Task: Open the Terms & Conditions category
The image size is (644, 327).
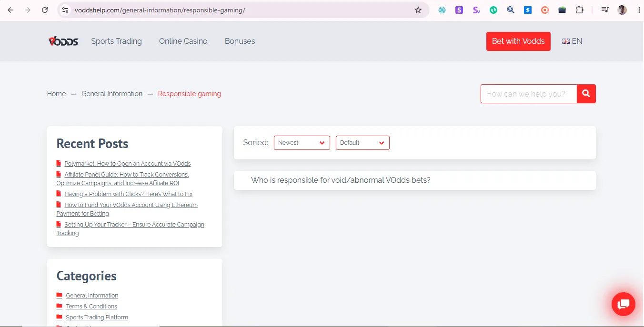Action: click(91, 307)
